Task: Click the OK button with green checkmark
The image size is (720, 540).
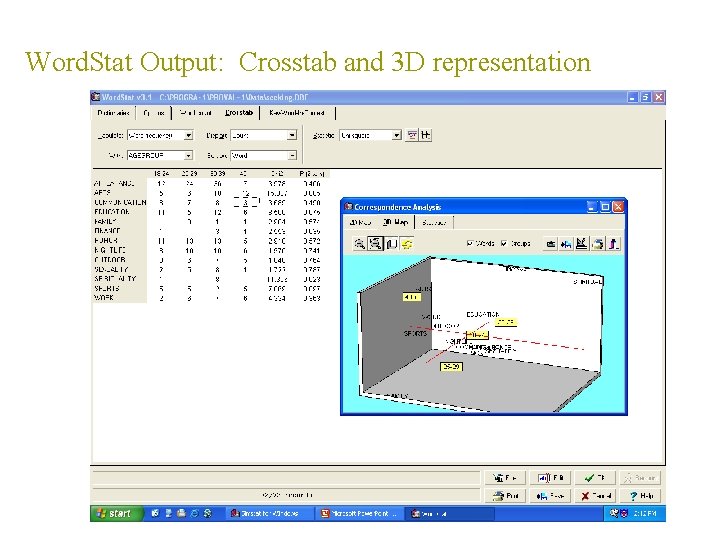Action: click(595, 478)
